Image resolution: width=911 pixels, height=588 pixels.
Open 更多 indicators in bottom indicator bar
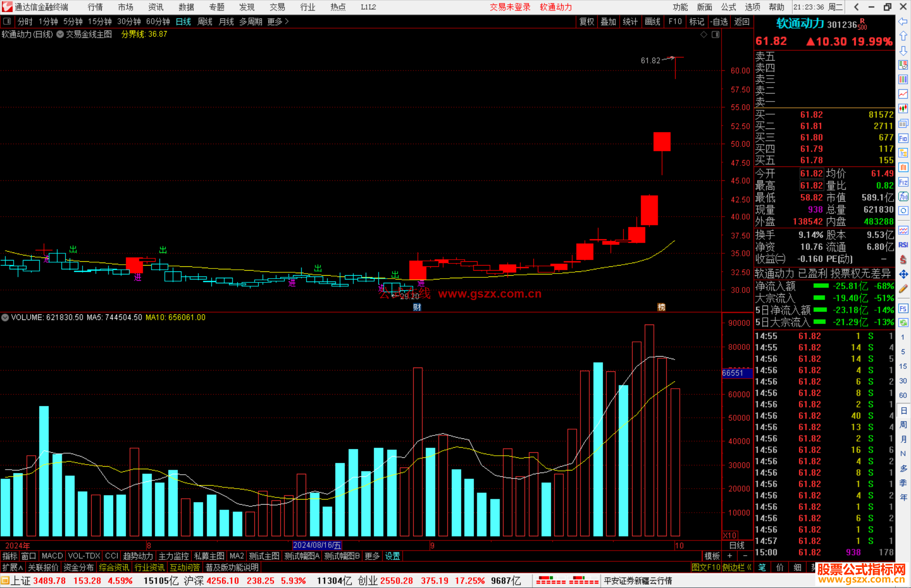[372, 556]
